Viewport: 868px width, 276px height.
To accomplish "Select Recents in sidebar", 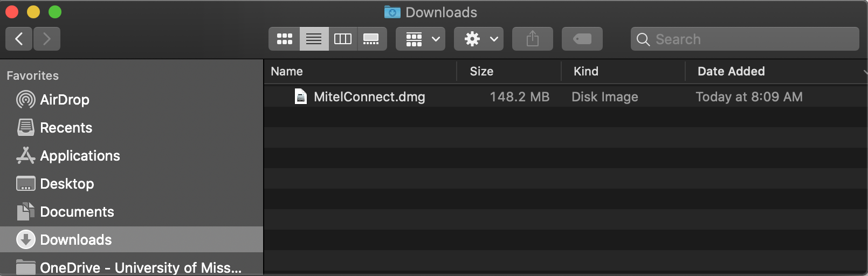I will (66, 128).
